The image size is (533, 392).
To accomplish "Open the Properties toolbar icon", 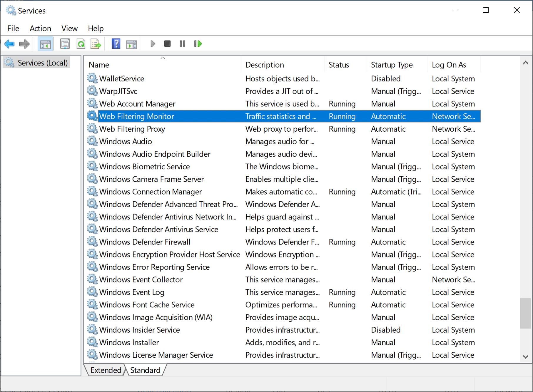I will (65, 44).
